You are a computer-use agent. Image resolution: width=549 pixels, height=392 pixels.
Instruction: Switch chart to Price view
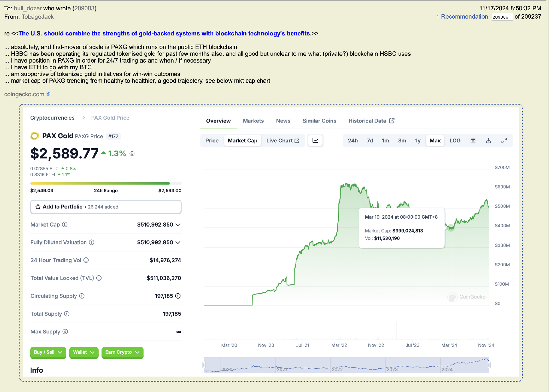212,141
